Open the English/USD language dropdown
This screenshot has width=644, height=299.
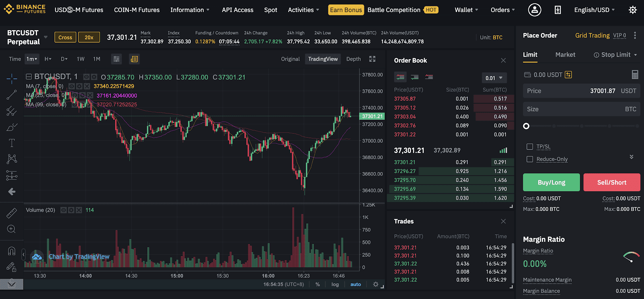(x=594, y=10)
